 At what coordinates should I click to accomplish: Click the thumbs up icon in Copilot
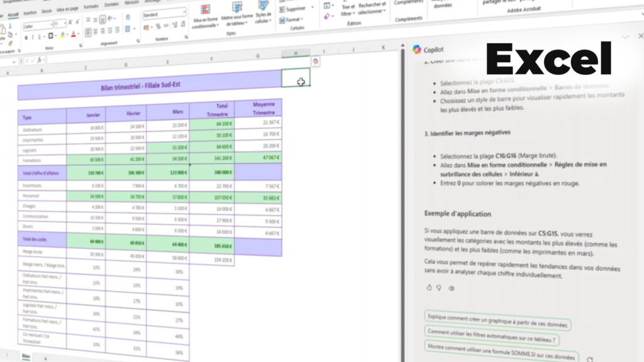click(430, 288)
